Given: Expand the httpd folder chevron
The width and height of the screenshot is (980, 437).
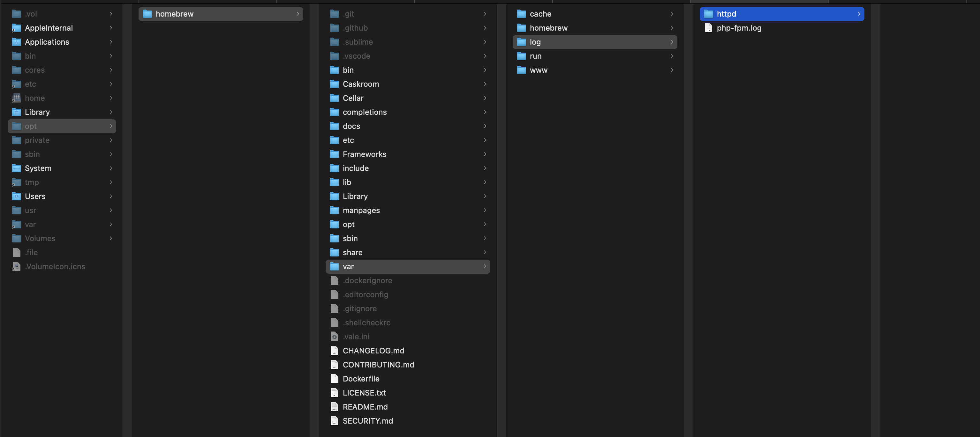Looking at the screenshot, I should [859, 14].
